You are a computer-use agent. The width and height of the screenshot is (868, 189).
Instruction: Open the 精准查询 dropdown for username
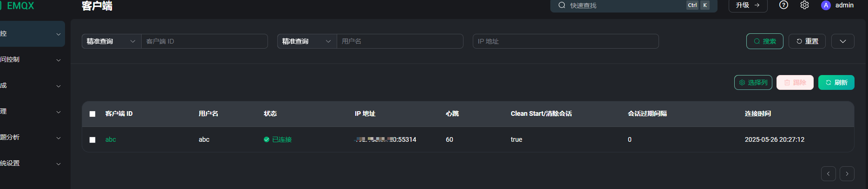pyautogui.click(x=307, y=41)
